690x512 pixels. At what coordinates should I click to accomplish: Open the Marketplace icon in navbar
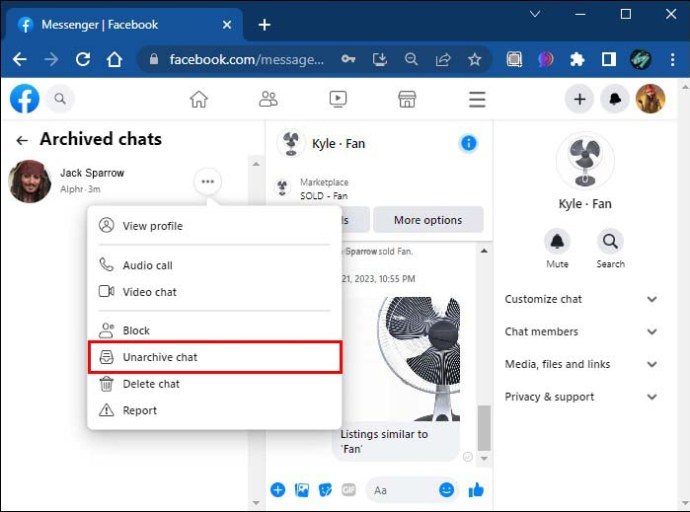point(407,99)
